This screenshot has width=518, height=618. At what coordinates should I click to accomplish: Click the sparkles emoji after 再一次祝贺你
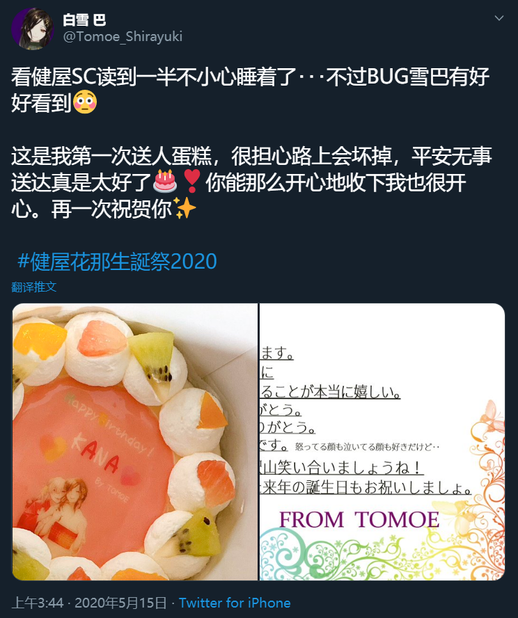[184, 208]
